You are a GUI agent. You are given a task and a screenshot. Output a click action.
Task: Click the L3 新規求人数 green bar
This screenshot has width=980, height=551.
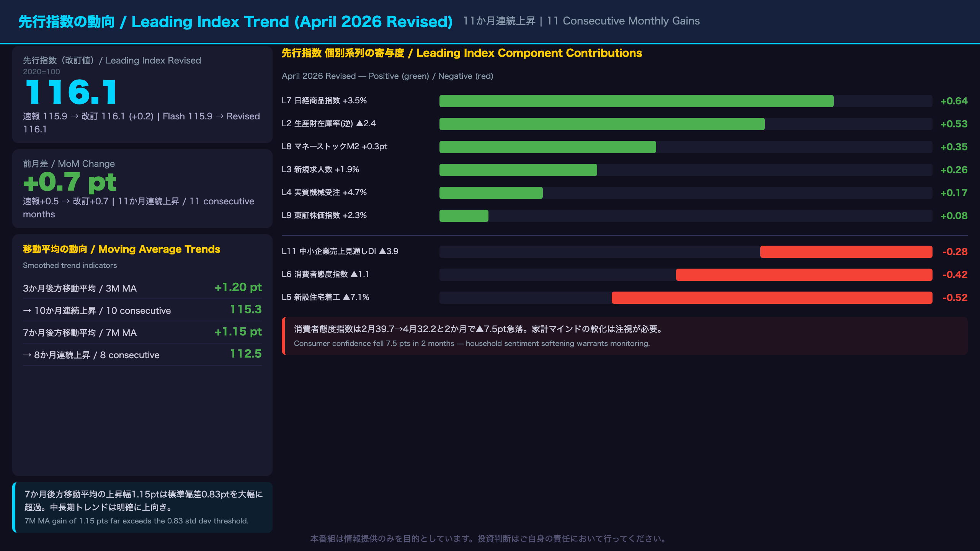(518, 170)
